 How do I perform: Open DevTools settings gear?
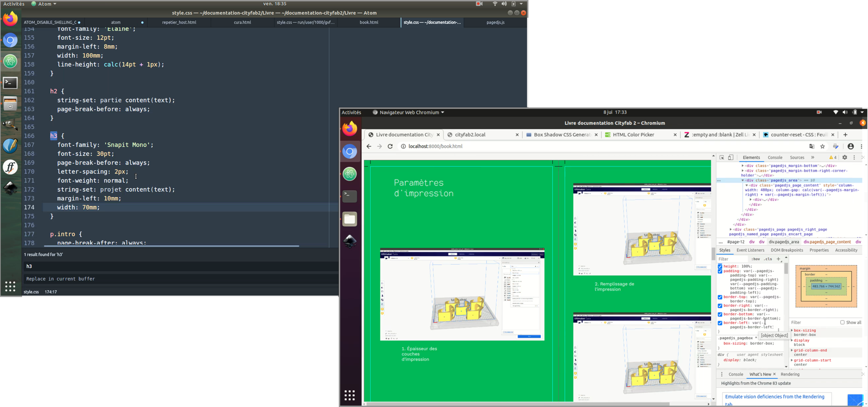845,158
